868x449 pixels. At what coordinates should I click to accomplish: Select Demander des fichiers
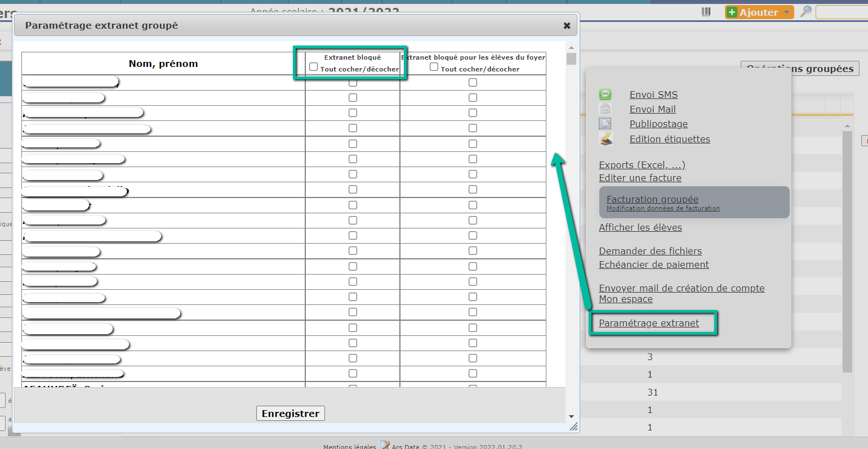[x=650, y=251]
